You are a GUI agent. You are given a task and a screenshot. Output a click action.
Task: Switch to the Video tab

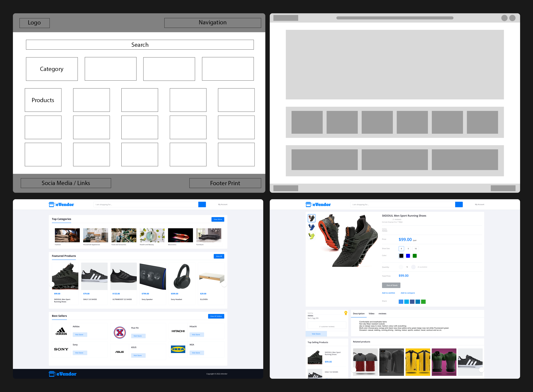tap(371, 314)
